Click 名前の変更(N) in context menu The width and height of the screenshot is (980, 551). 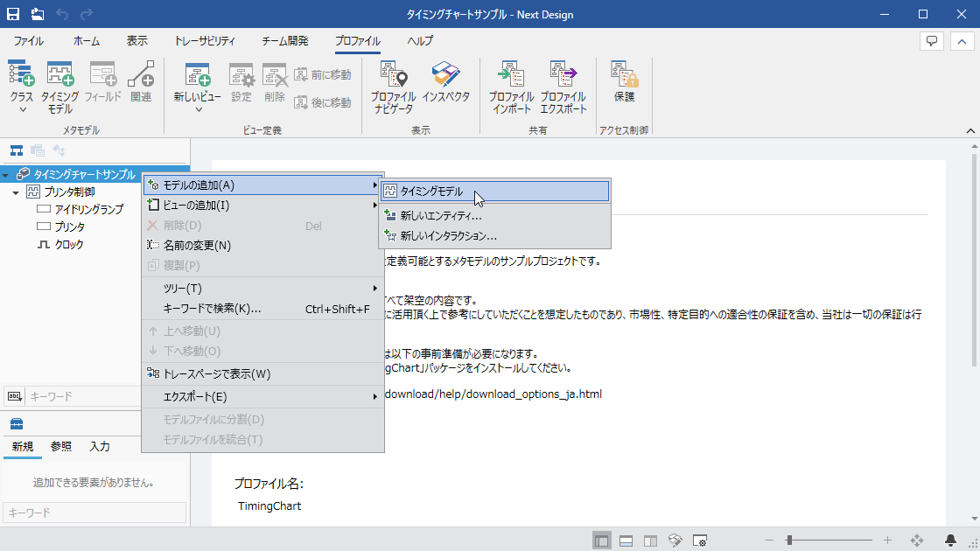[262, 246]
